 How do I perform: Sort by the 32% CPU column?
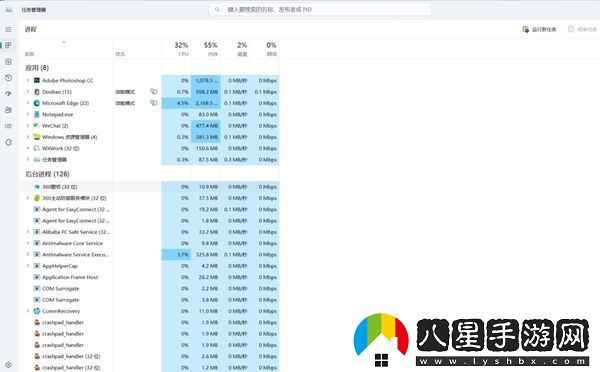click(176, 49)
